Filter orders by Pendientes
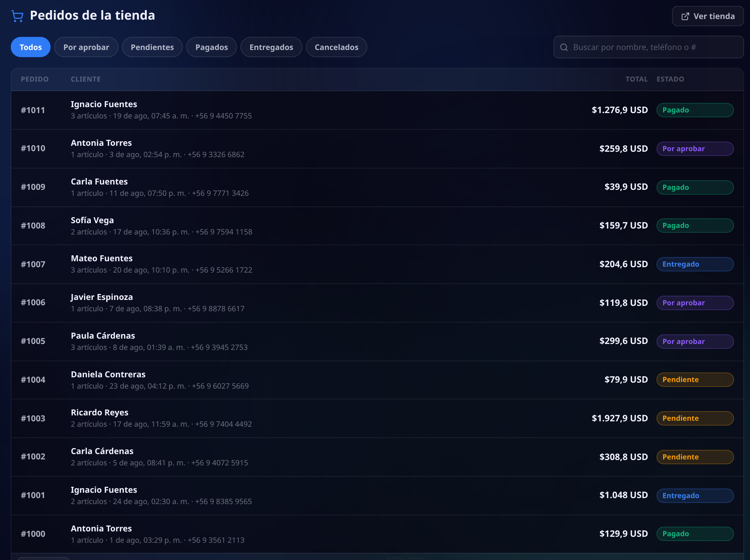This screenshot has height=560, width=750. pyautogui.click(x=152, y=47)
